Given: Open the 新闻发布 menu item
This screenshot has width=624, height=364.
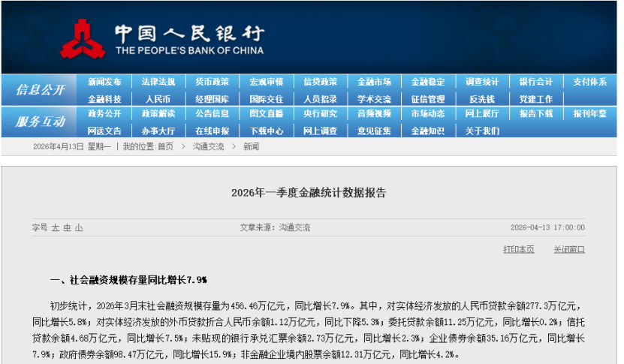Looking at the screenshot, I should point(104,82).
